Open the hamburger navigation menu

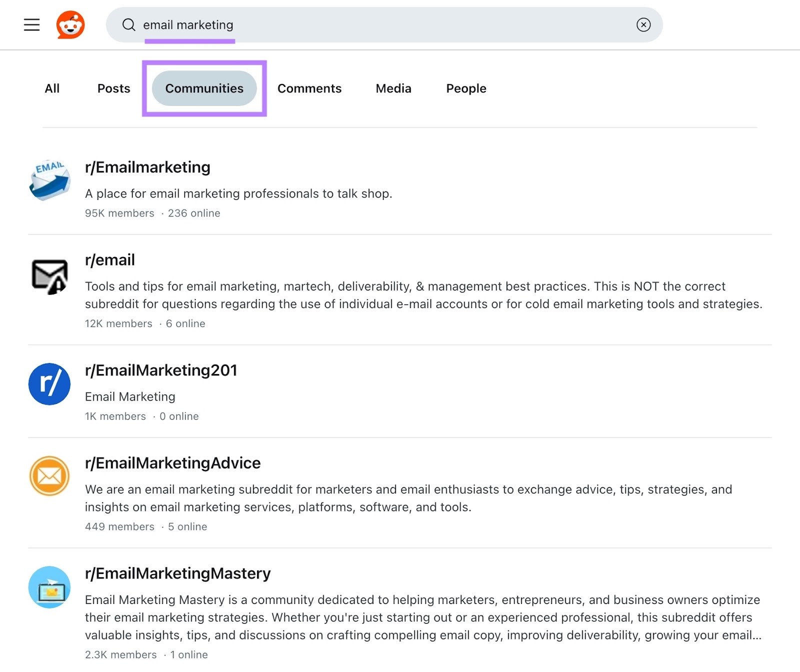(31, 24)
